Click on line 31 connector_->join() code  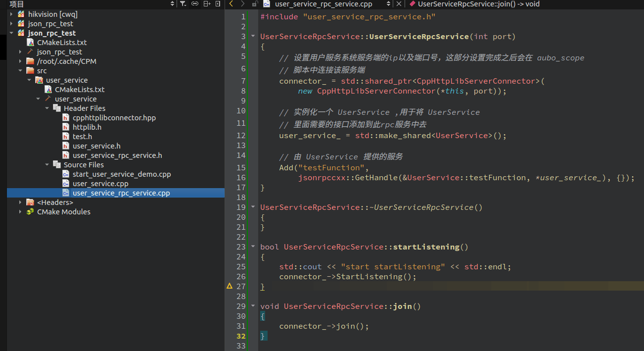coord(324,326)
